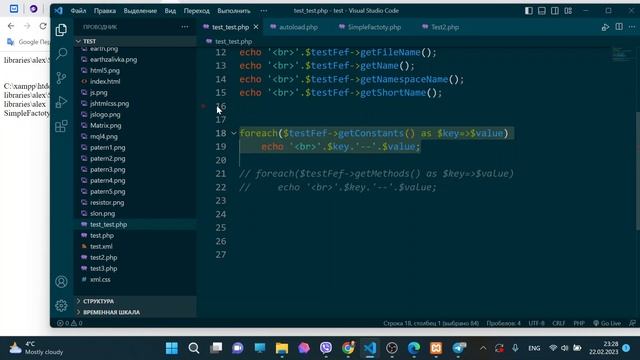The image size is (640, 360).
Task: Click errors and warnings status indicator
Action: click(x=69, y=323)
